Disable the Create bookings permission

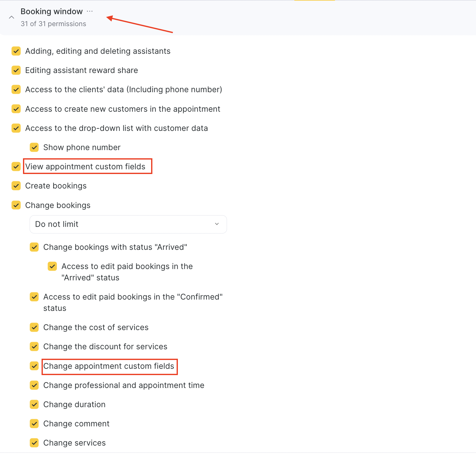16,186
